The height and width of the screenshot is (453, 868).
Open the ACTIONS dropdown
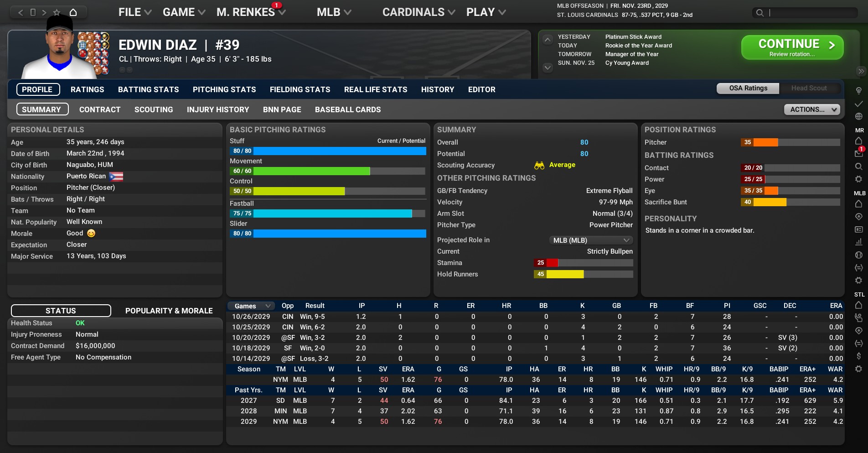pyautogui.click(x=811, y=109)
